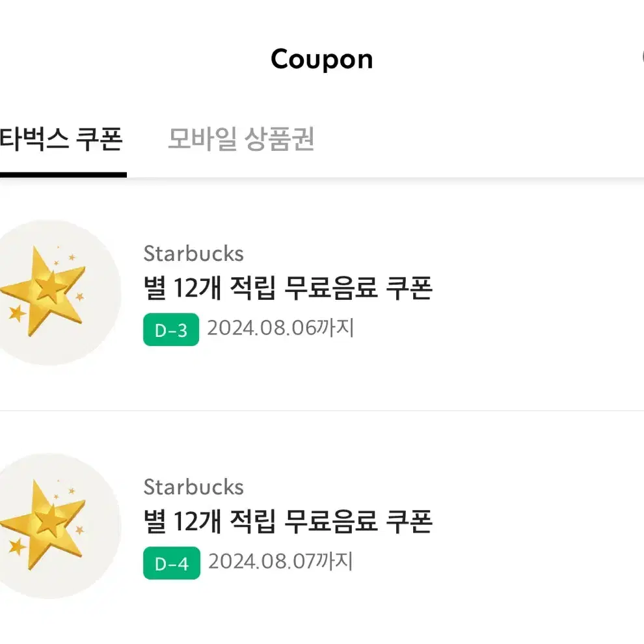Tap the Starbucks label on the D-3 coupon
644x644 pixels.
tap(193, 254)
